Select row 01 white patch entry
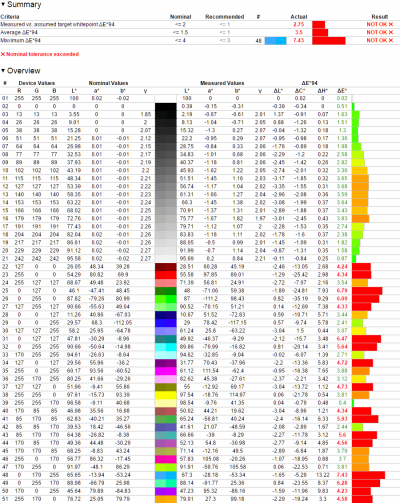 pos(200,98)
